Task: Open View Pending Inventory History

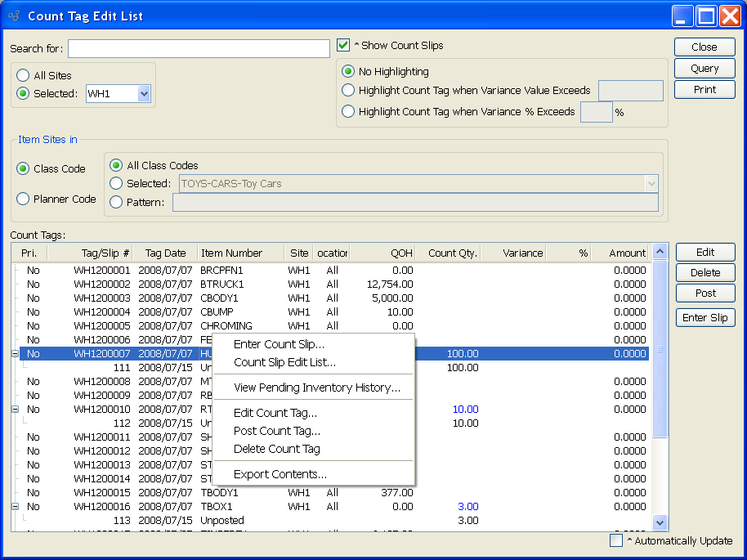Action: [316, 388]
